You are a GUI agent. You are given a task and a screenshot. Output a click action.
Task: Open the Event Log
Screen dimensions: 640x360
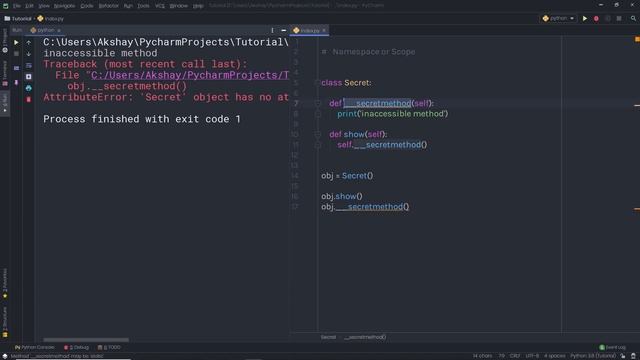pyautogui.click(x=612, y=347)
